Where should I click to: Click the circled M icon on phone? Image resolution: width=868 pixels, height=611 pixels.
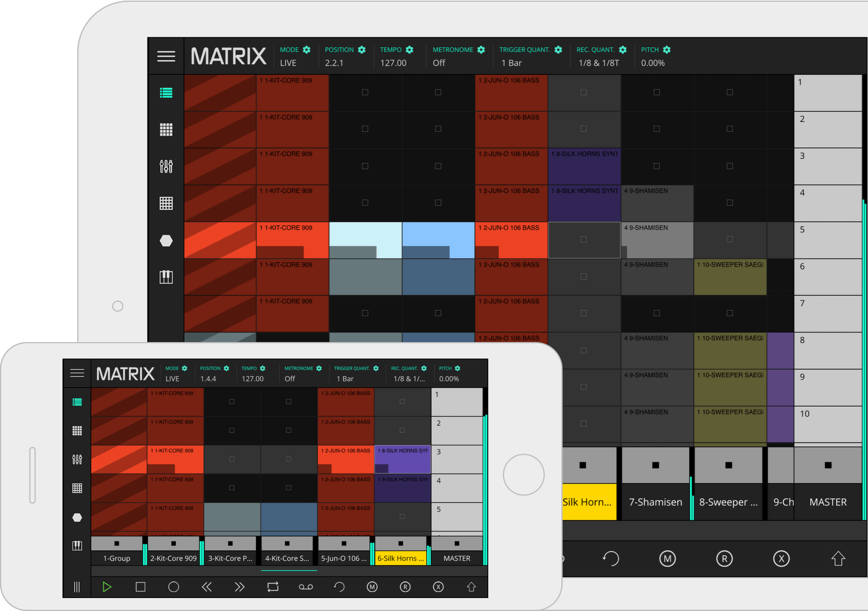(x=372, y=587)
